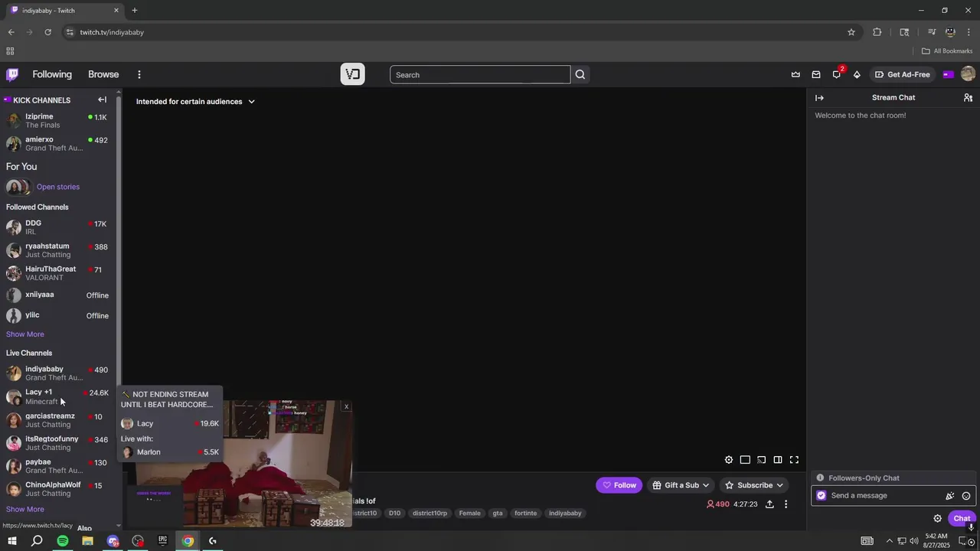Screen dimensions: 980x551
Task: Click the purple extension icon beside the avatar
Action: (948, 74)
